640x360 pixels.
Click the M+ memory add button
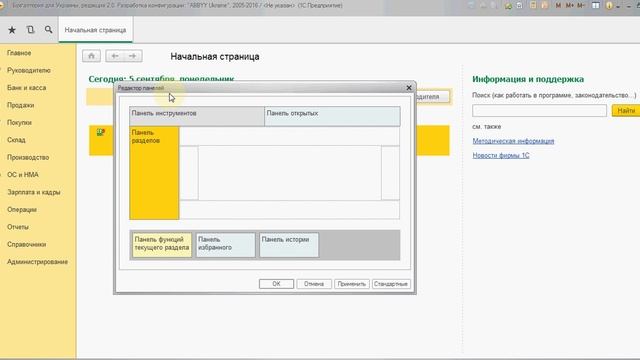click(569, 6)
